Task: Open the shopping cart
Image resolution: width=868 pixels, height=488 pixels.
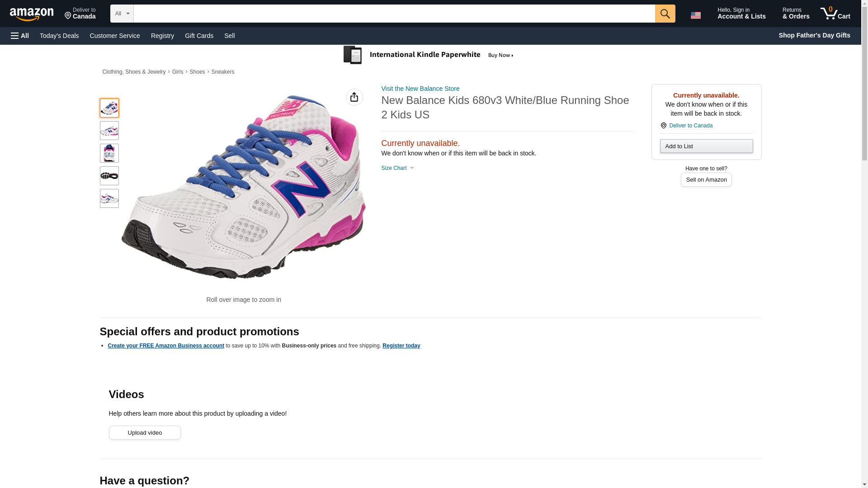Action: coord(835,14)
